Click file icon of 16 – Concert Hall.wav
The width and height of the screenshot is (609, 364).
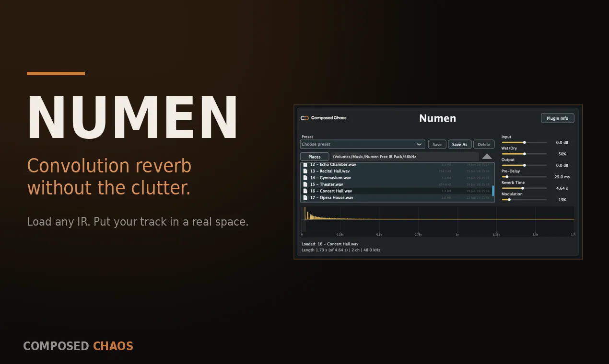point(305,191)
